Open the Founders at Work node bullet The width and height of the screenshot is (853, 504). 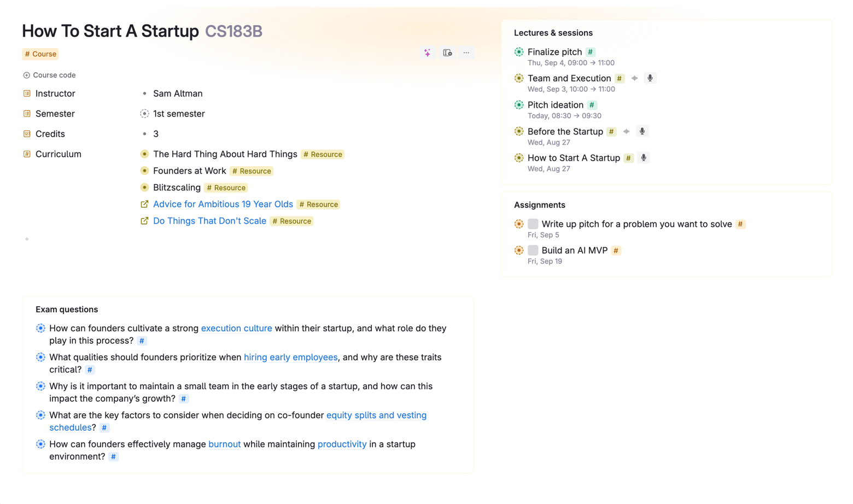click(x=144, y=171)
